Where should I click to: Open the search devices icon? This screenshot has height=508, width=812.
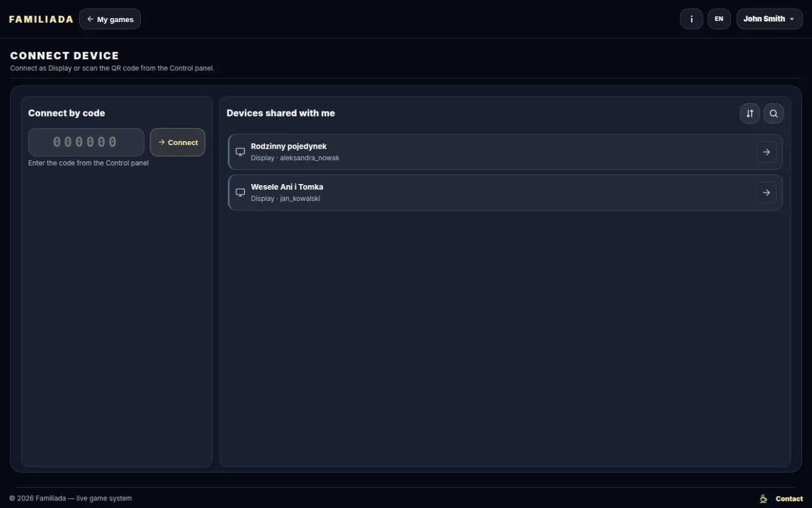[773, 113]
